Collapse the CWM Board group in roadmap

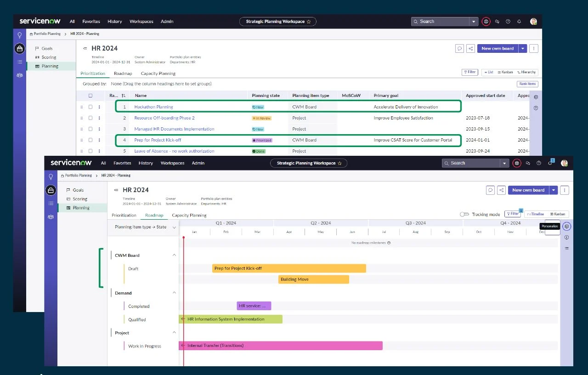(174, 255)
